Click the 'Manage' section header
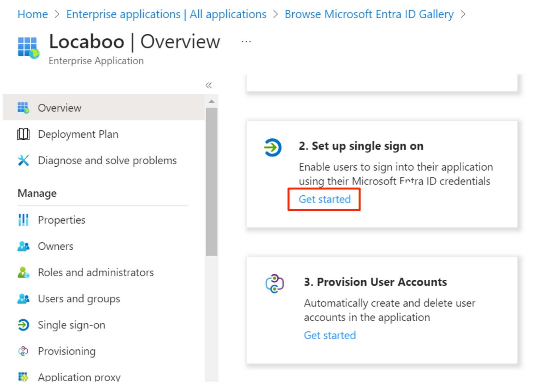The width and height of the screenshot is (534, 392). tap(37, 193)
